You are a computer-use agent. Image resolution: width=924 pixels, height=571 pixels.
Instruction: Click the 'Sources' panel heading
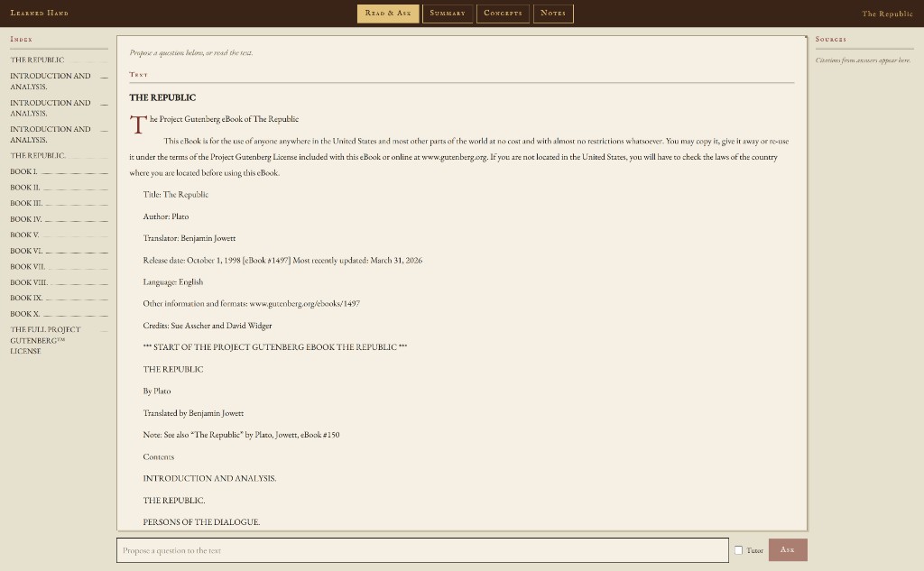831,39
